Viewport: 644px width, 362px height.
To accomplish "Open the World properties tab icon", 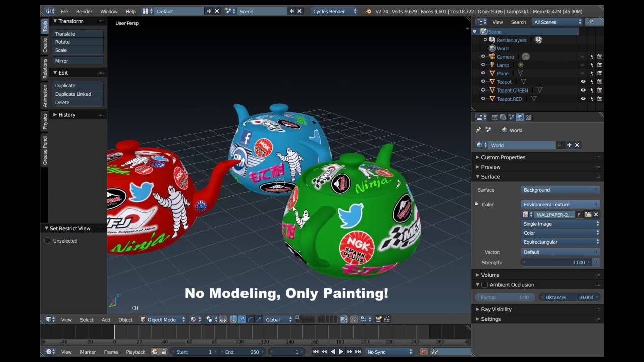I will coord(520,117).
